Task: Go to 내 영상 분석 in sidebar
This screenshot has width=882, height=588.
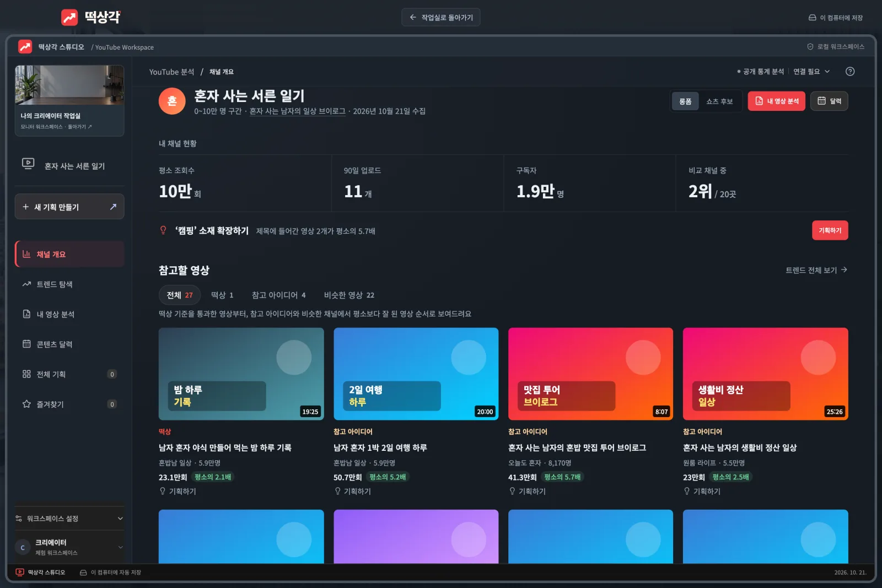Action: (69, 314)
